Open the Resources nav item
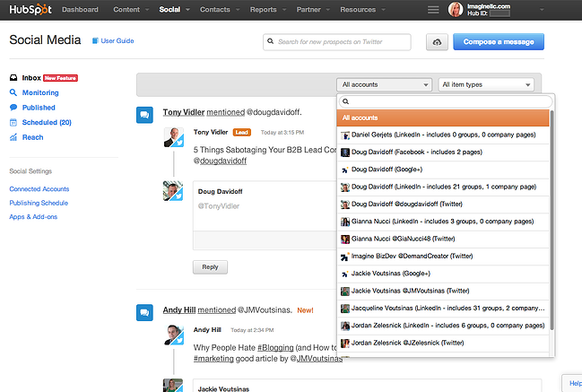This screenshot has width=582, height=392. 358,10
